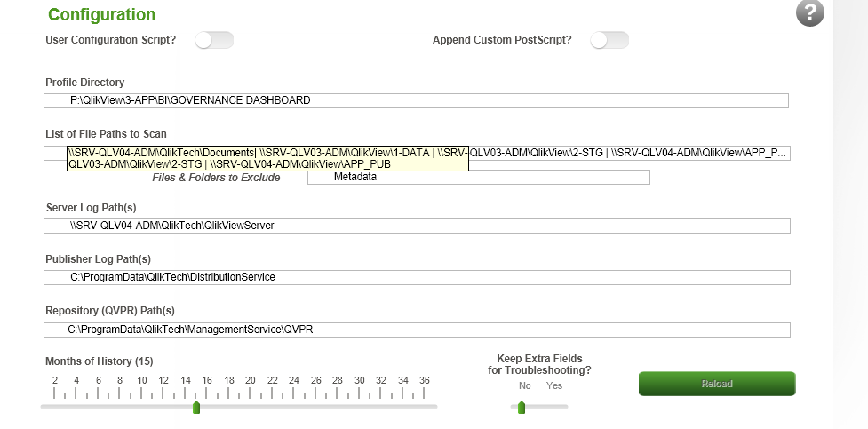Click the file paths tooltip popup
Image resolution: width=868 pixels, height=429 pixels.
coord(267,158)
